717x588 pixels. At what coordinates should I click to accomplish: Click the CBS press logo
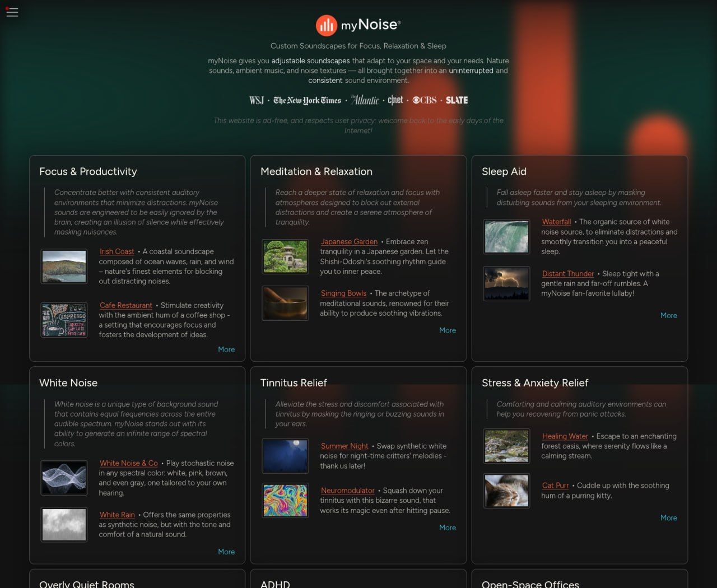425,100
